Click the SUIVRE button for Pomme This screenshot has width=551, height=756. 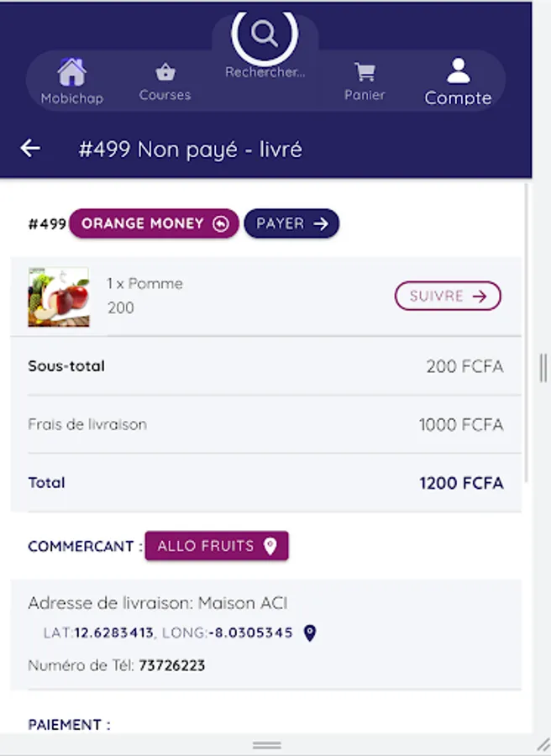pyautogui.click(x=448, y=296)
